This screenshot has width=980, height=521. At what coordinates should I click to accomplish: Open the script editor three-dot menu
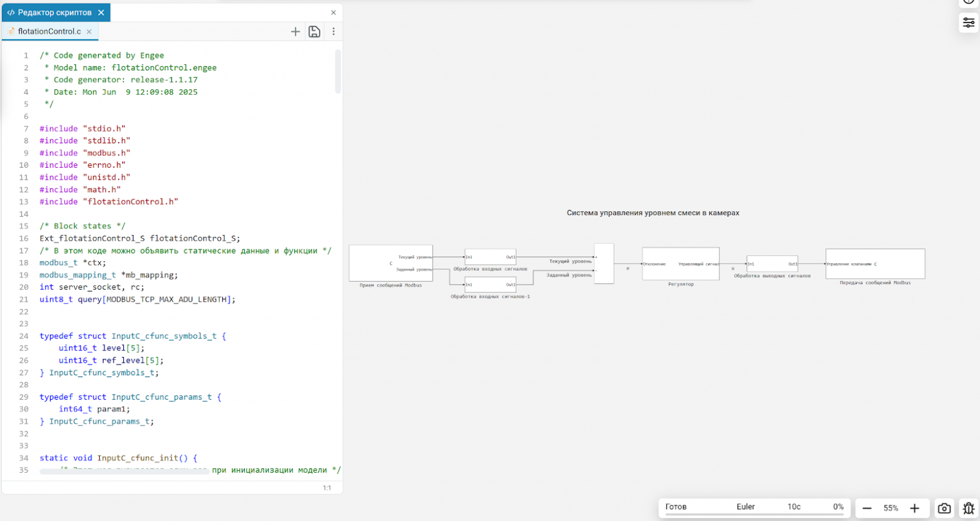(x=334, y=31)
